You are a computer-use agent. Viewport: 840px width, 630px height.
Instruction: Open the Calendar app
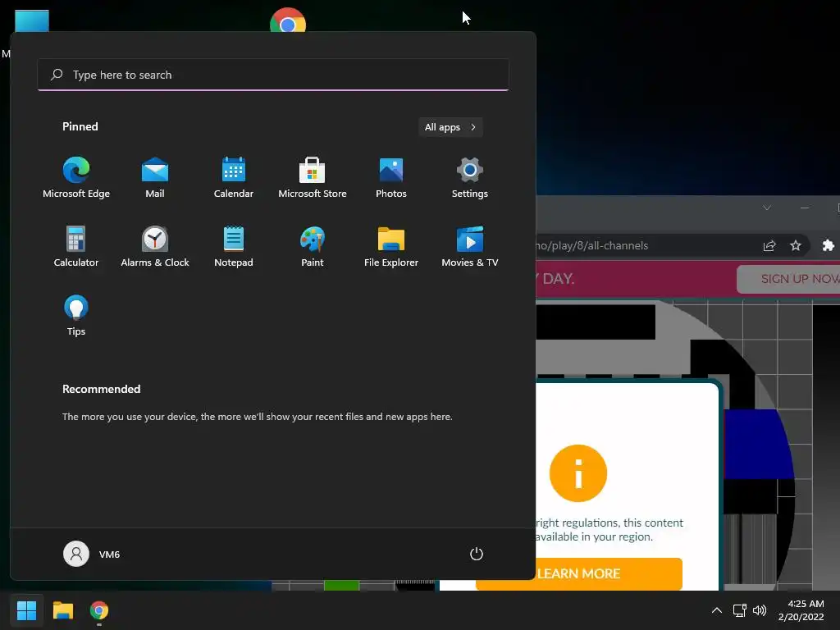[234, 178]
